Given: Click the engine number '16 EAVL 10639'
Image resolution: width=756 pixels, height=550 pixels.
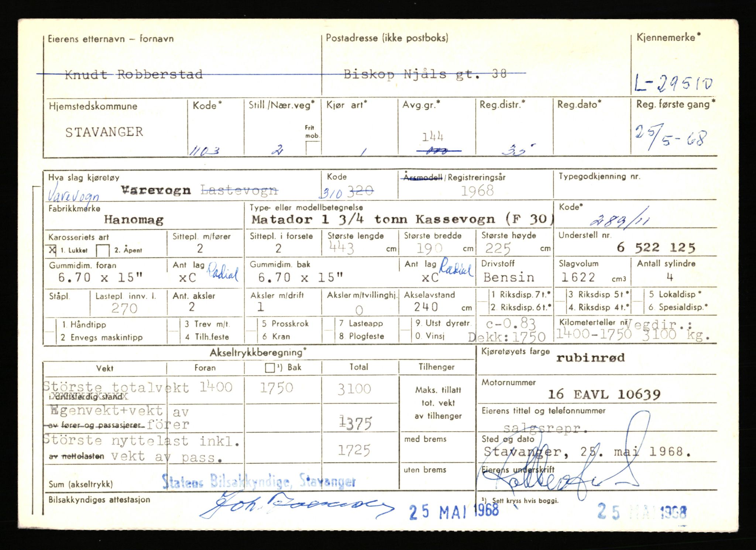Looking at the screenshot, I should coord(604,394).
